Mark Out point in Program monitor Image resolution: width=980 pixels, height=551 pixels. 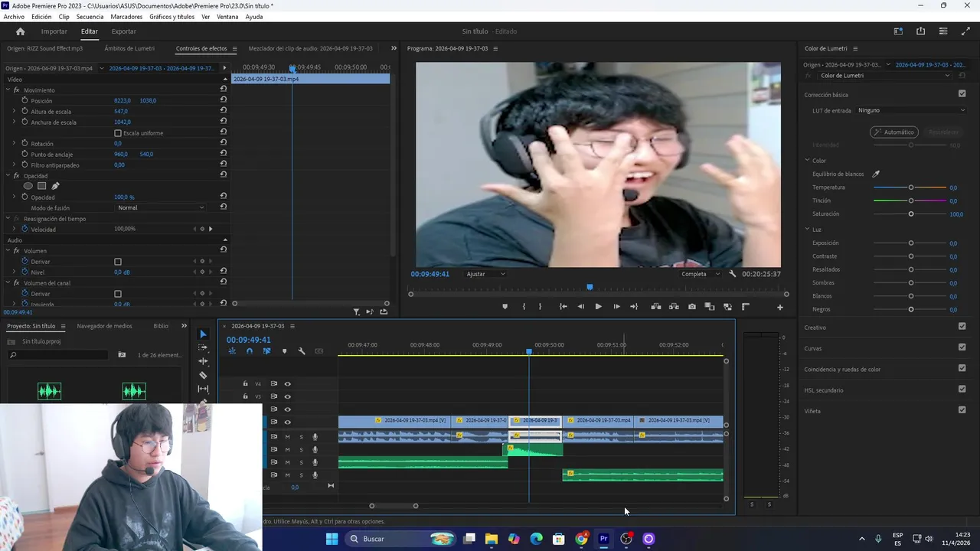(x=540, y=307)
